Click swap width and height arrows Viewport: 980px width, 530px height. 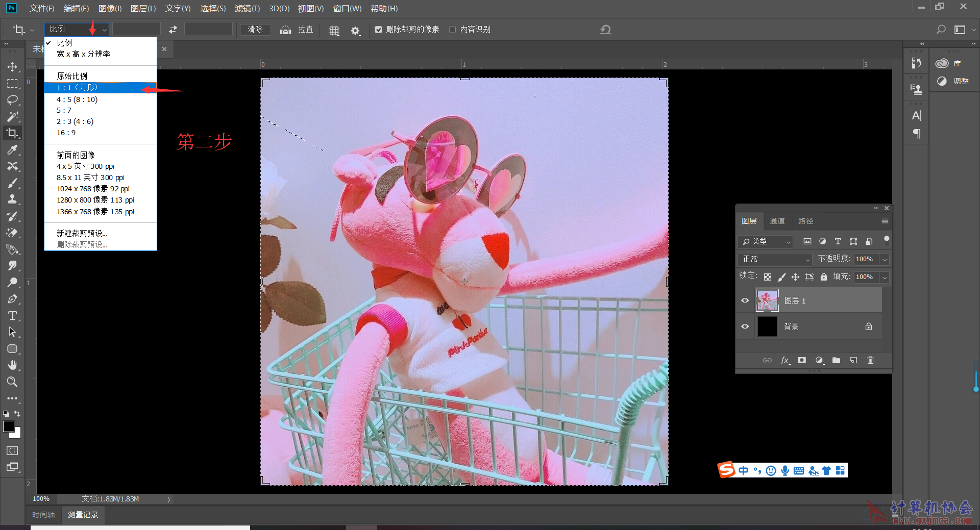coord(173,30)
